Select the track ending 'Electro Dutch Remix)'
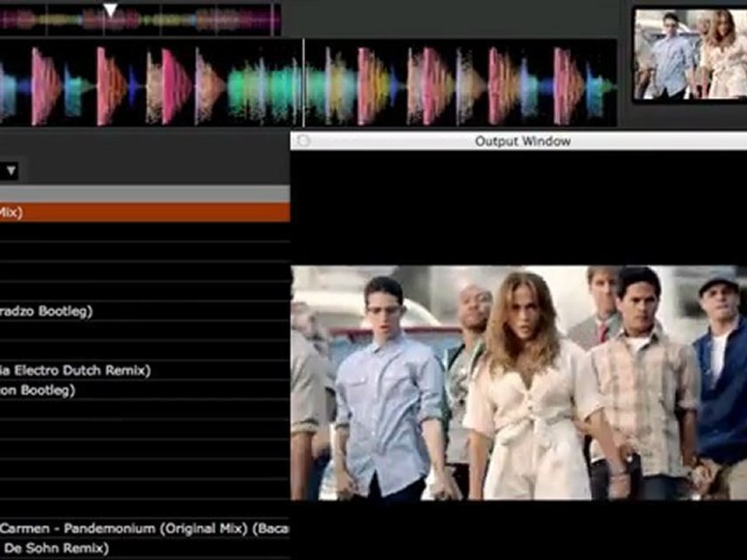 [x=145, y=370]
